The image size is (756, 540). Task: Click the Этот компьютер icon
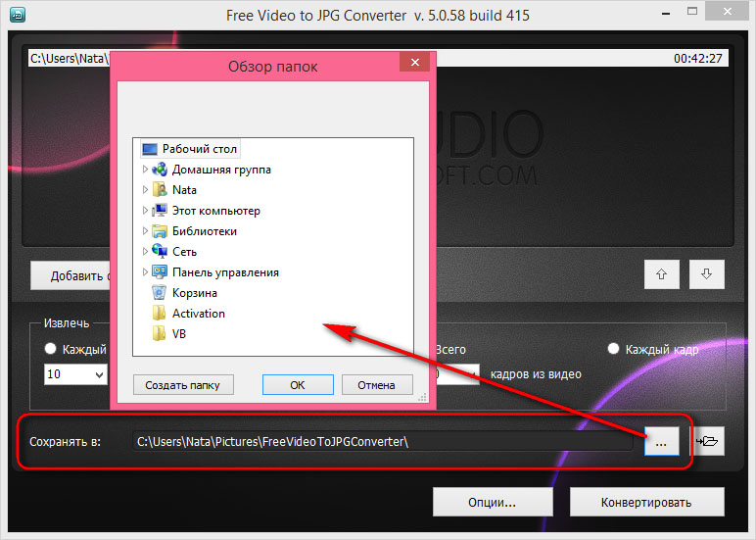click(x=160, y=211)
